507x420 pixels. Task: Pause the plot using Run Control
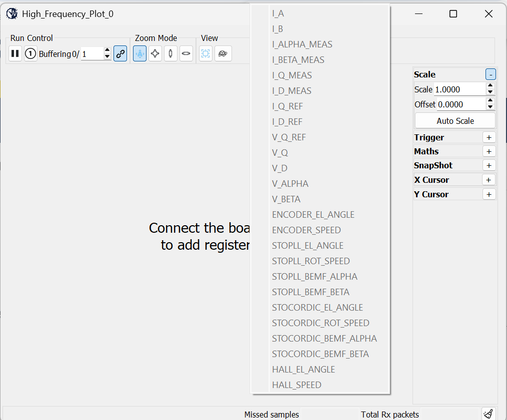tap(15, 53)
